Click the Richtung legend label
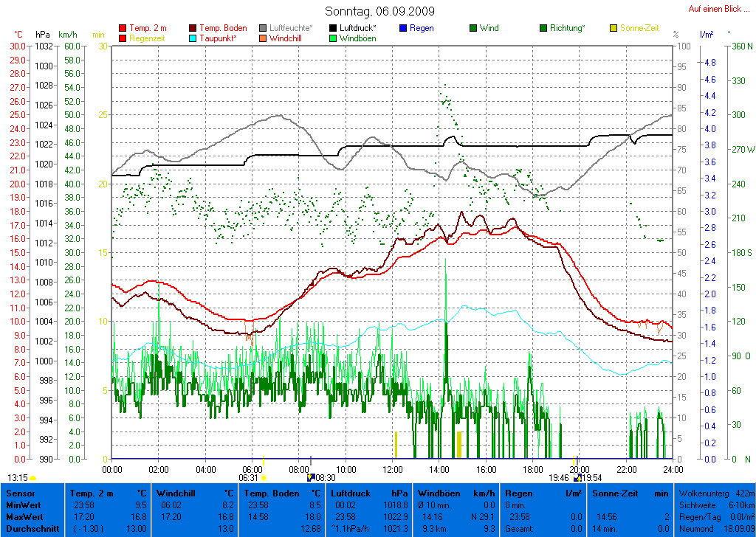 [567, 29]
